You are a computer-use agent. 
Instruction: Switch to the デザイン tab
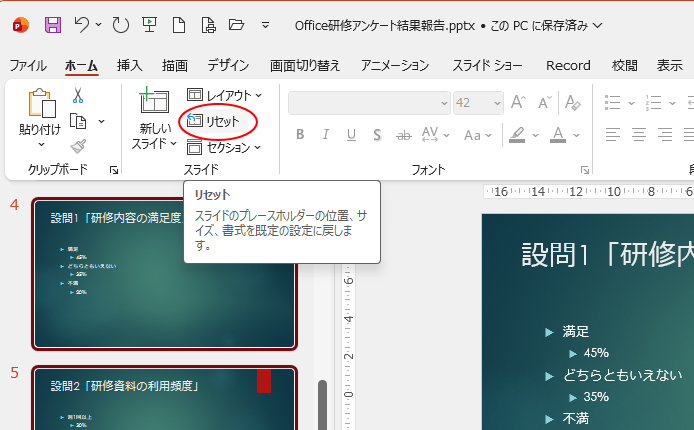228,66
